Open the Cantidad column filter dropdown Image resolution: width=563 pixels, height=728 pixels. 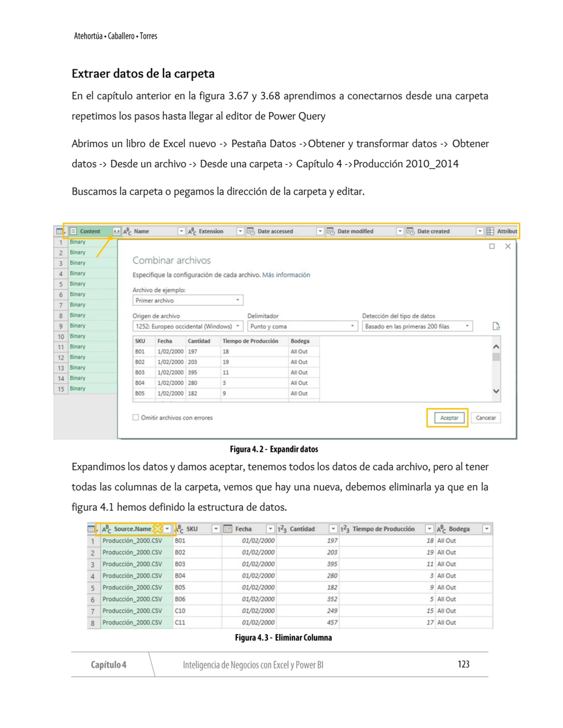pos(333,529)
